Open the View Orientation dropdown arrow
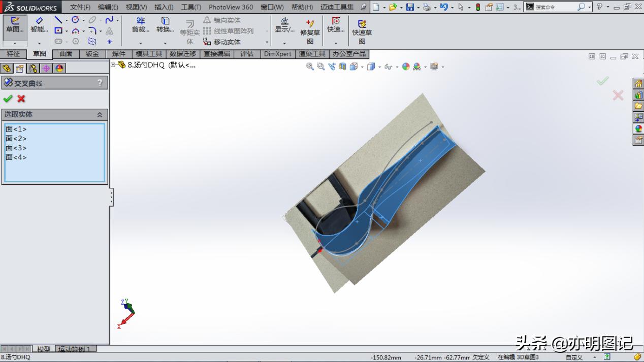644x362 pixels. point(362,67)
